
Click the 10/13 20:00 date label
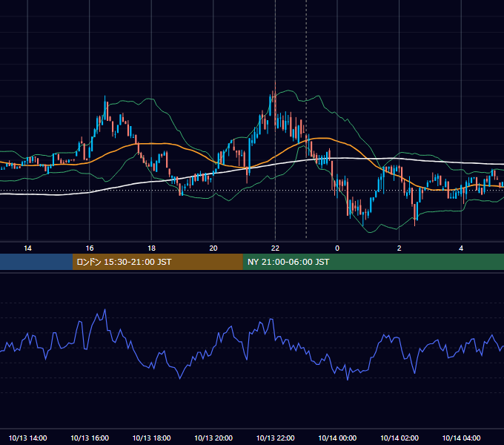[x=213, y=438]
